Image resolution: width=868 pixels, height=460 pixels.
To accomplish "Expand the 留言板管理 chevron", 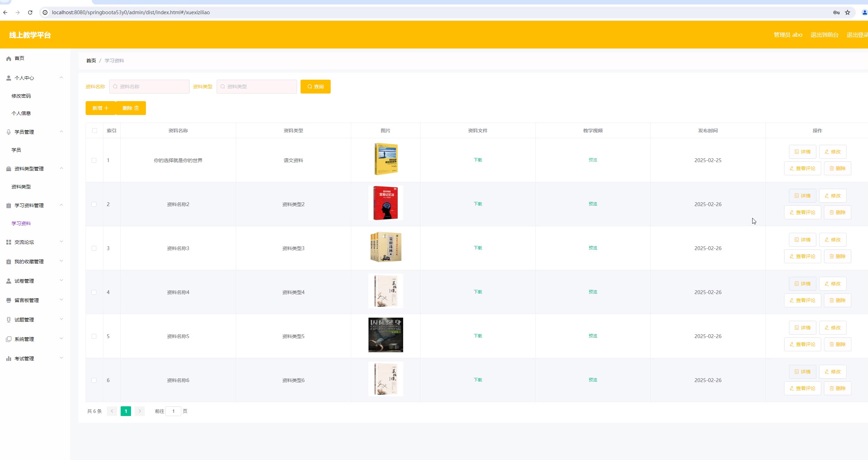I will pyautogui.click(x=61, y=300).
